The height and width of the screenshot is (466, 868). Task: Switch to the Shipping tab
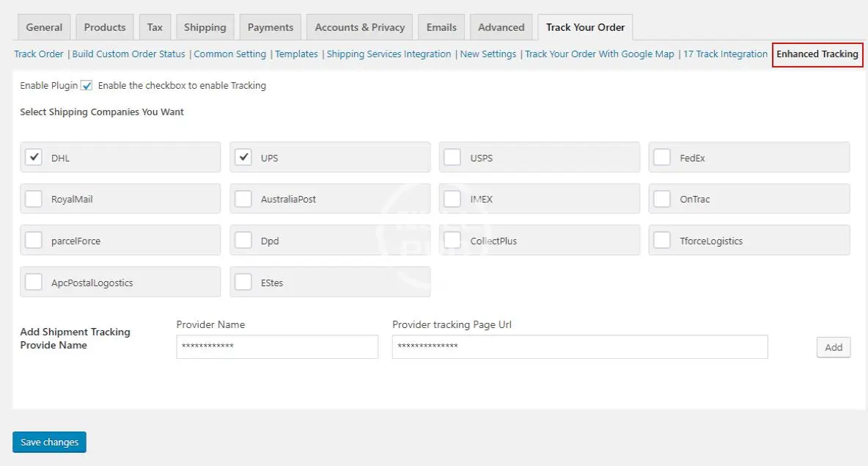pyautogui.click(x=205, y=27)
